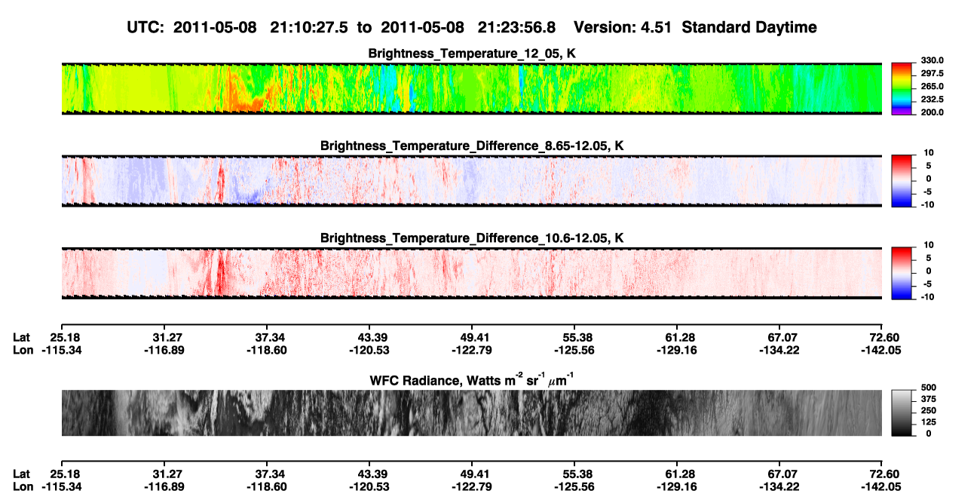The width and height of the screenshot is (980, 503).
Task: Click the 125 label on the WFC colorbar
Action: (928, 422)
